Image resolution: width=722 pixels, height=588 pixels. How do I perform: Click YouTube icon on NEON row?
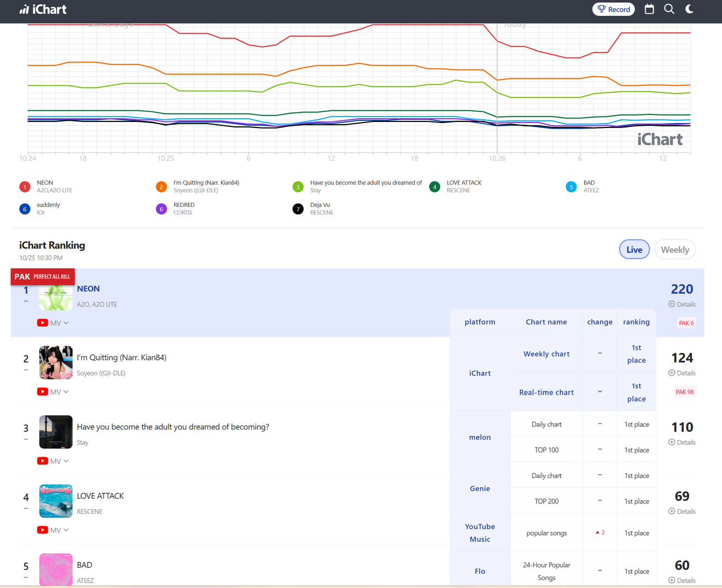pos(42,323)
